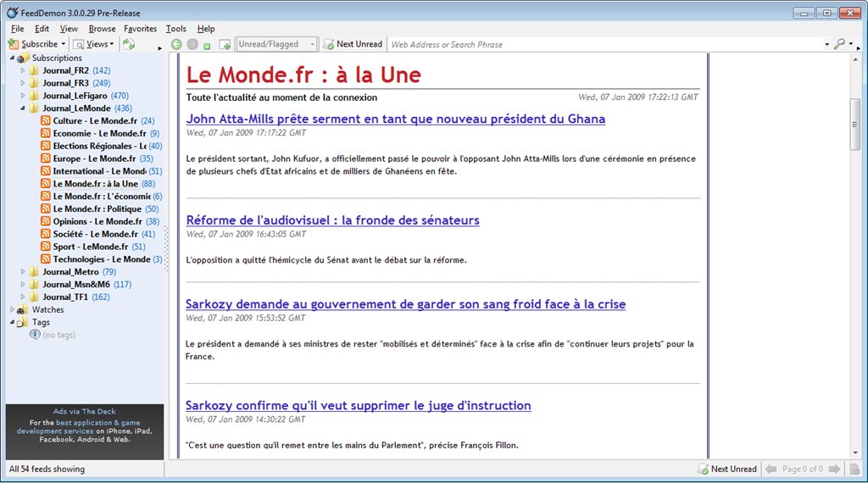Click the update feeds refresh icon
The width and height of the screenshot is (868, 483).
[129, 44]
